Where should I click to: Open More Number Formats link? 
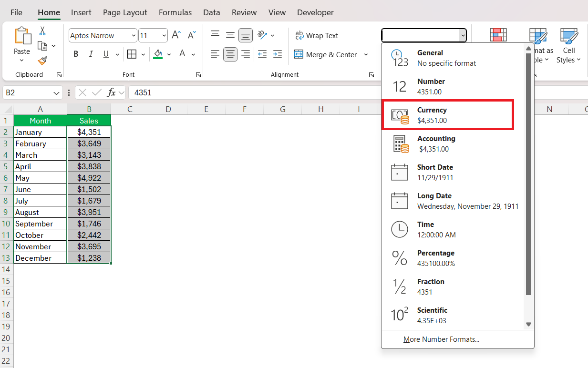[441, 339]
